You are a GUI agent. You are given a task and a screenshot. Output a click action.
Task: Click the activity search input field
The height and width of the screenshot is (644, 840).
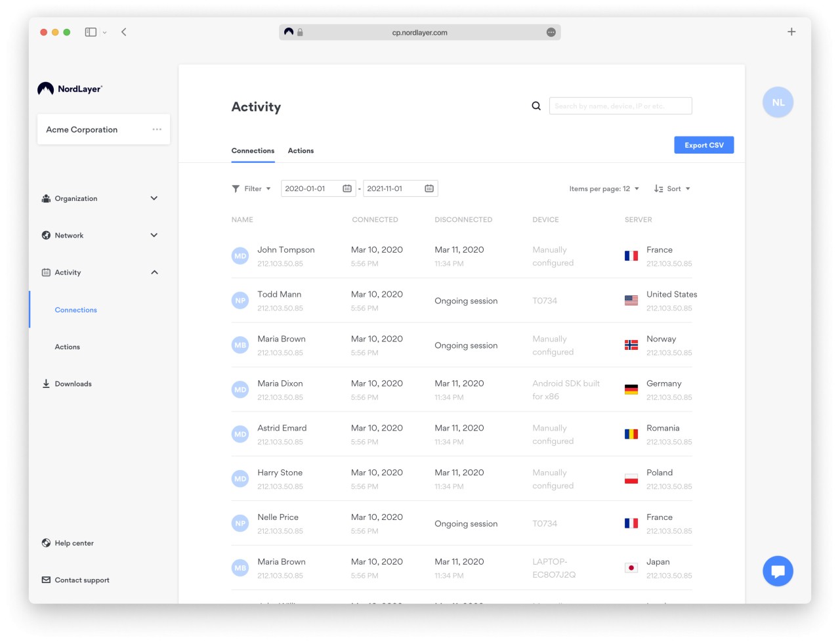(x=620, y=106)
